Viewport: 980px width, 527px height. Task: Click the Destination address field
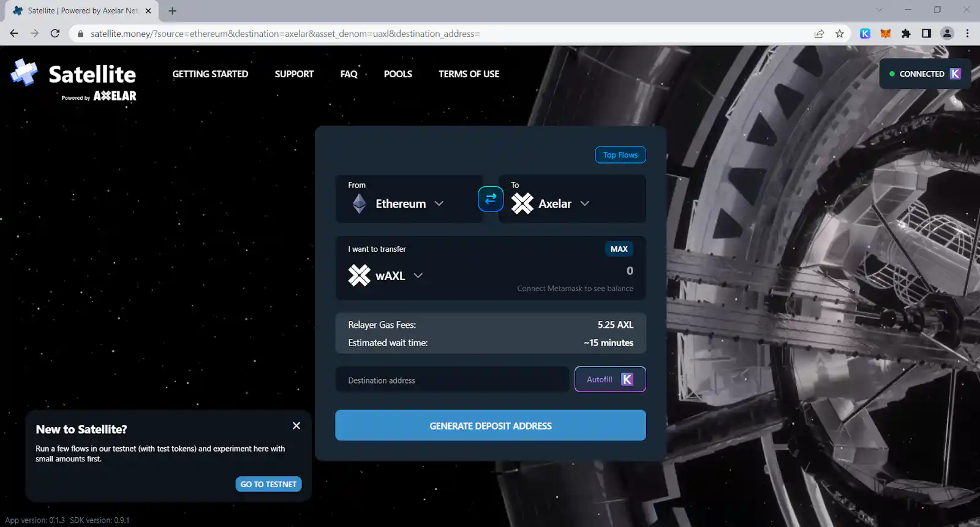[453, 380]
